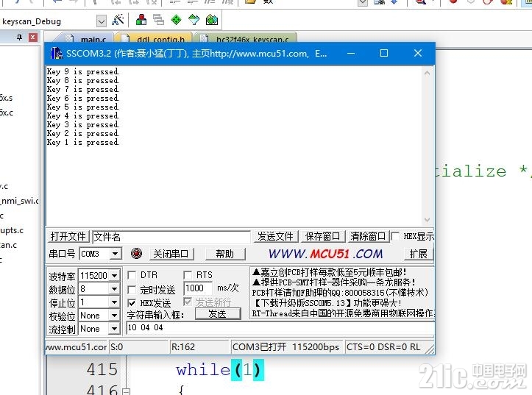Viewport: 532px width, 395px height.
Task: Click the receive window scroll down arrow
Action: click(x=428, y=220)
